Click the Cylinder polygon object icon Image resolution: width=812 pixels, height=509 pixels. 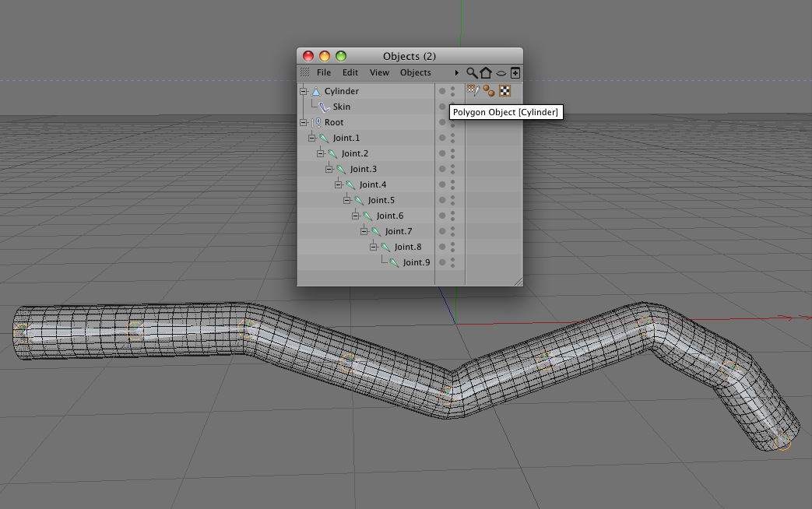[x=316, y=91]
